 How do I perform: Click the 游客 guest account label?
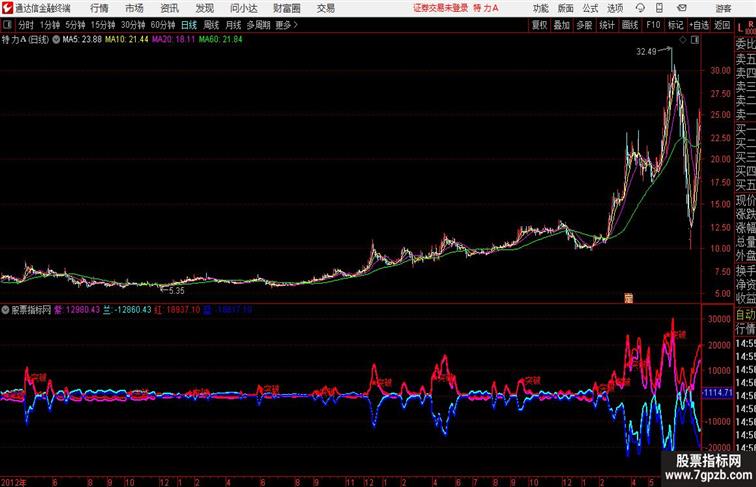click(x=723, y=8)
